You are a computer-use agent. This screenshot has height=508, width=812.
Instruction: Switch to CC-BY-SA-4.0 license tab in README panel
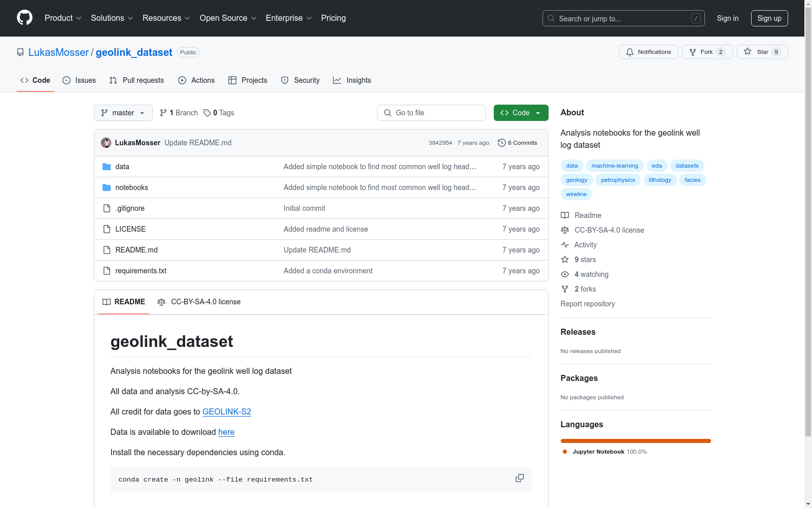point(199,302)
